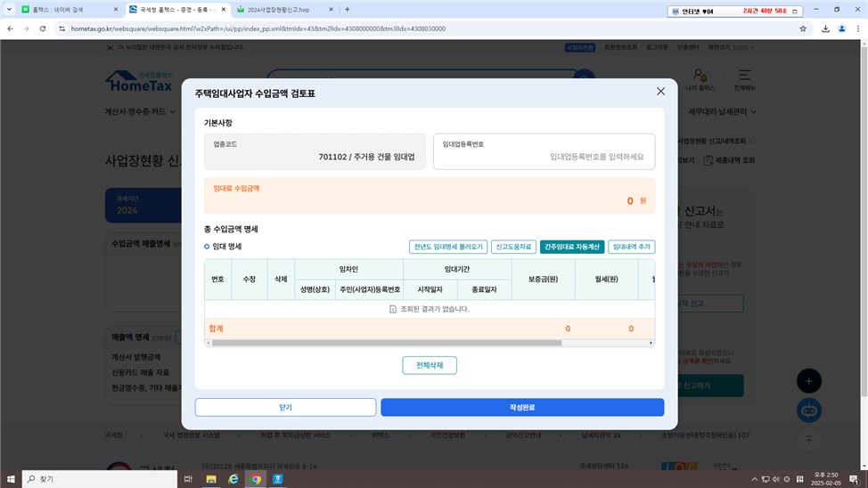Reload the page
This screenshot has width=868, height=488.
[x=43, y=28]
